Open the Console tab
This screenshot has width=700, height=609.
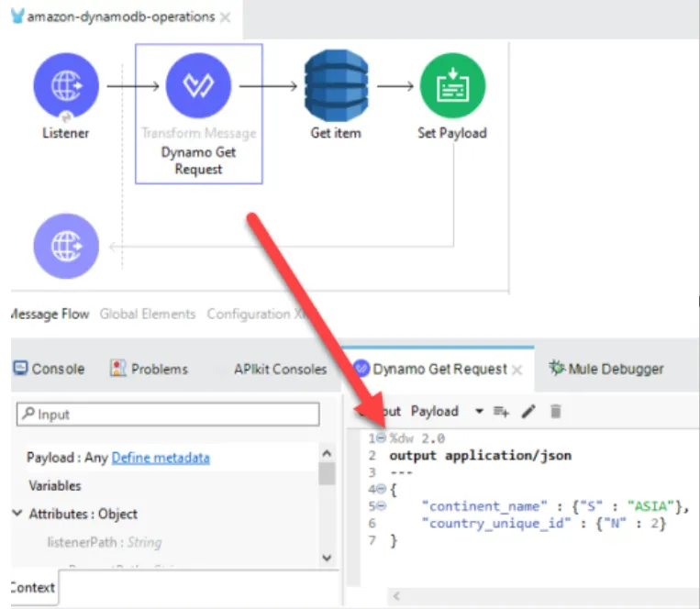(50, 369)
